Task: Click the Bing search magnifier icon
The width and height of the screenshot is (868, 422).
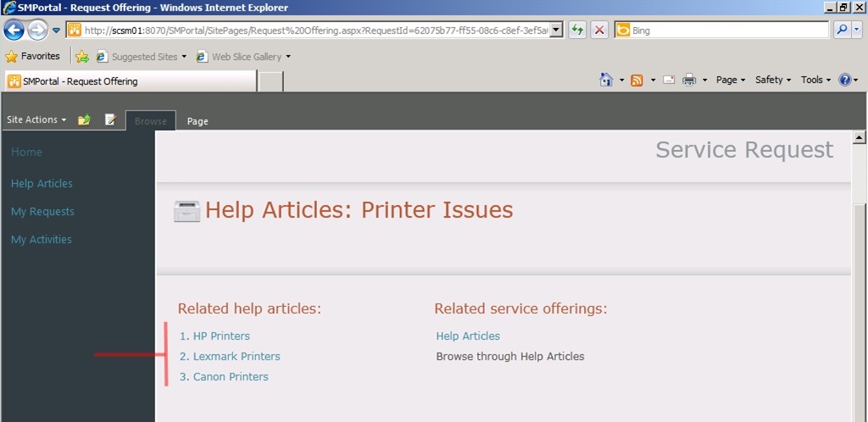Action: (843, 31)
